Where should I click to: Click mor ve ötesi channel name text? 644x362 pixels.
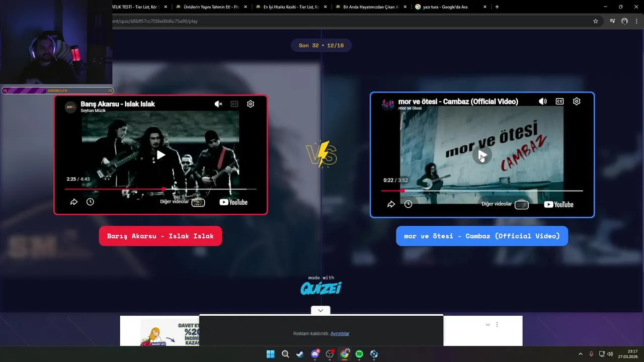410,108
